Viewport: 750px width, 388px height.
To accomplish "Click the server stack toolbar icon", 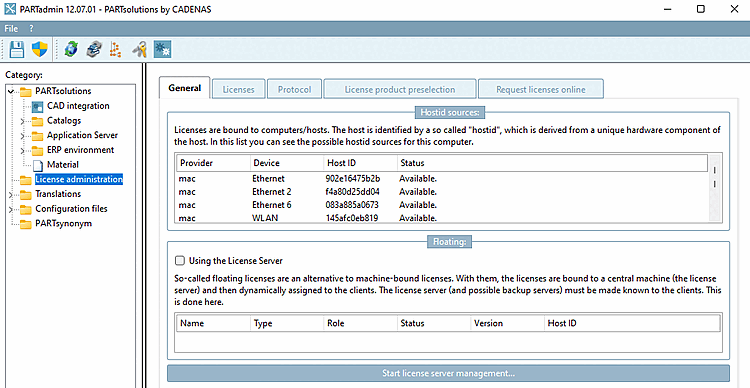I will tap(94, 49).
